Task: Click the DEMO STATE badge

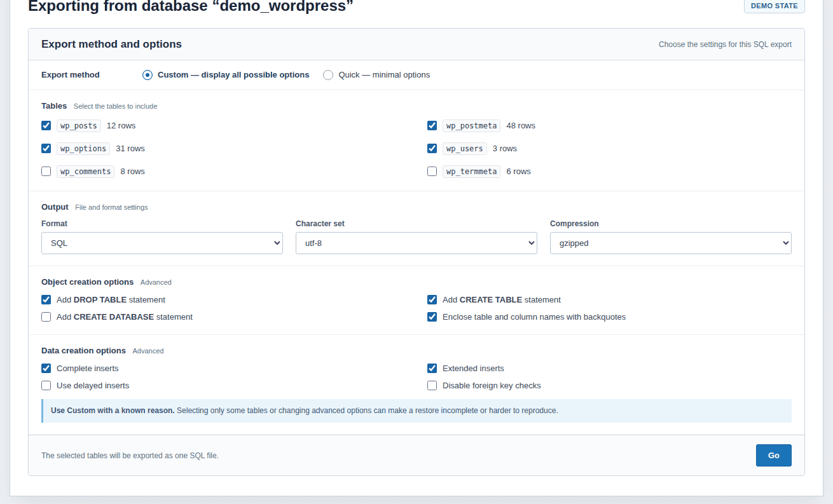Action: [774, 6]
